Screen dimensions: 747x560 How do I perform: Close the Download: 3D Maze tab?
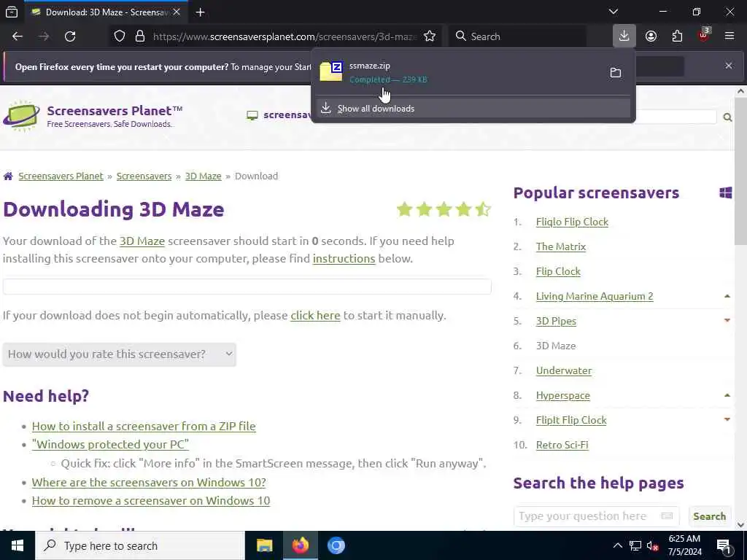pos(177,12)
